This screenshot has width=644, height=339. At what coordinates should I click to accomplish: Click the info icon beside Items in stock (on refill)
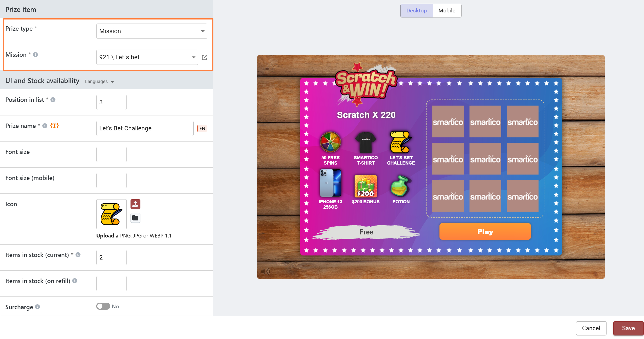[75, 281]
